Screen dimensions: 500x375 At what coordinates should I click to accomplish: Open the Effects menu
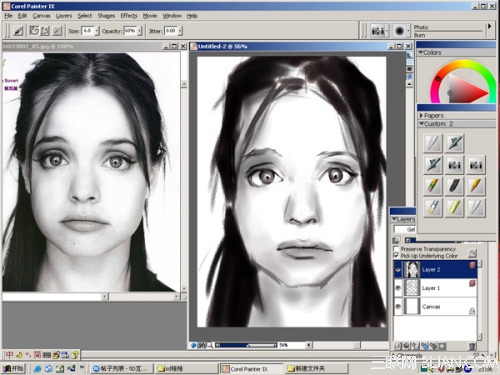coord(129,16)
